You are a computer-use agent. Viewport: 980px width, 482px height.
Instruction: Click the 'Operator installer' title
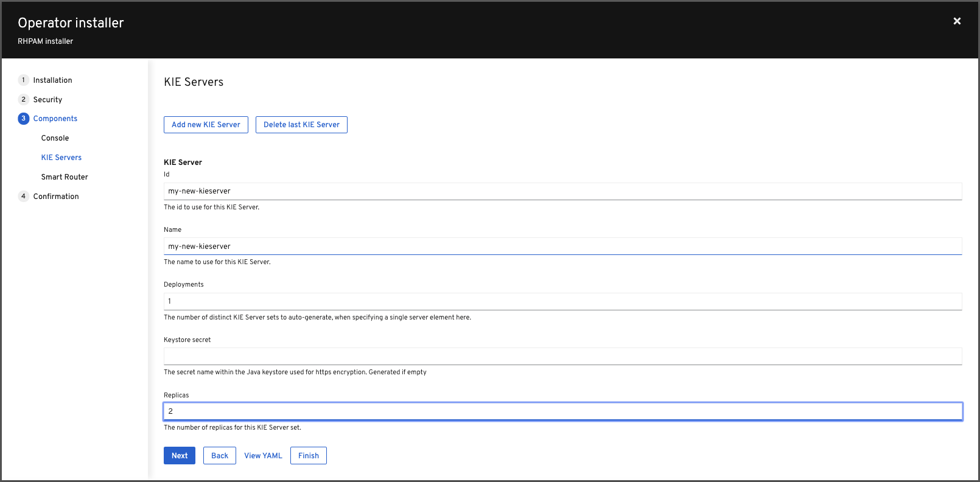pos(71,23)
